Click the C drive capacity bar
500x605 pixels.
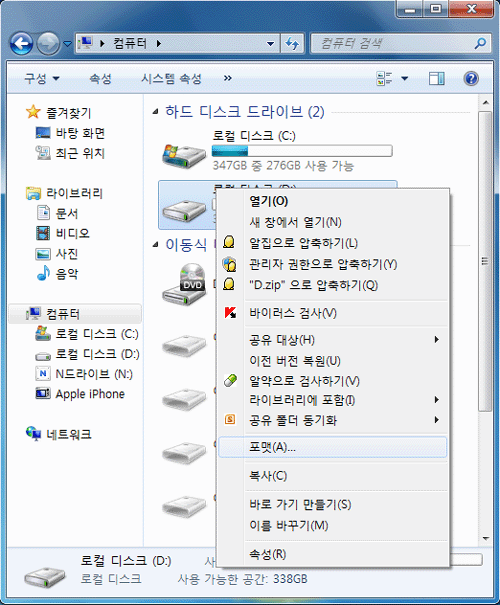302,151
